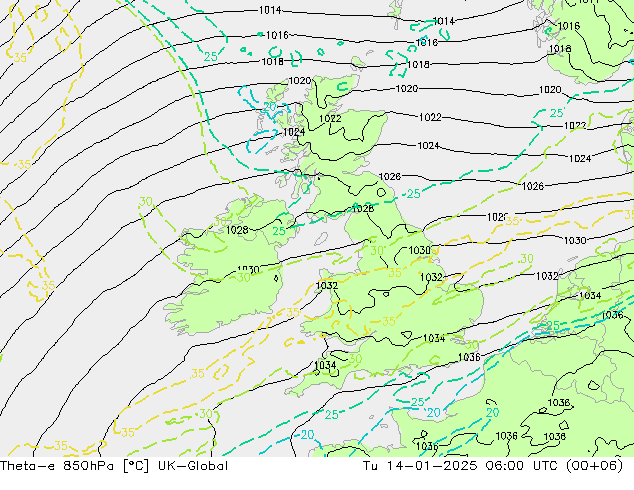Click the "06:00 UTC" time text

522,466
